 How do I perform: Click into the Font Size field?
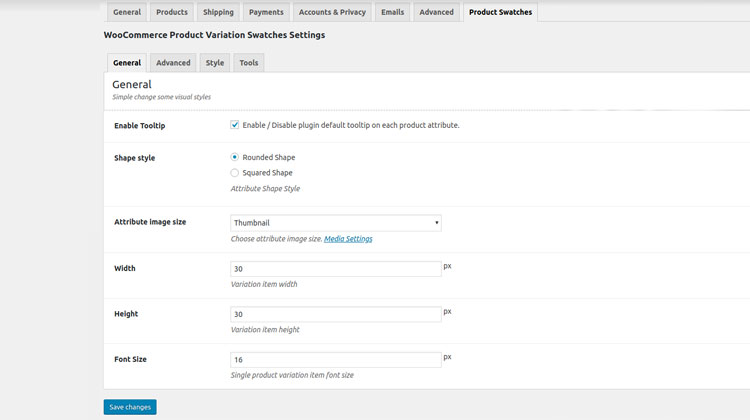coord(336,359)
